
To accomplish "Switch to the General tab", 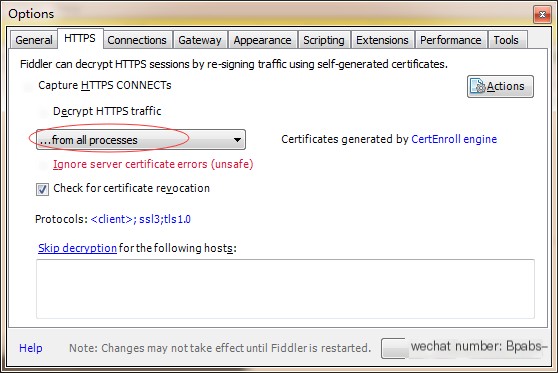I will click(x=34, y=40).
